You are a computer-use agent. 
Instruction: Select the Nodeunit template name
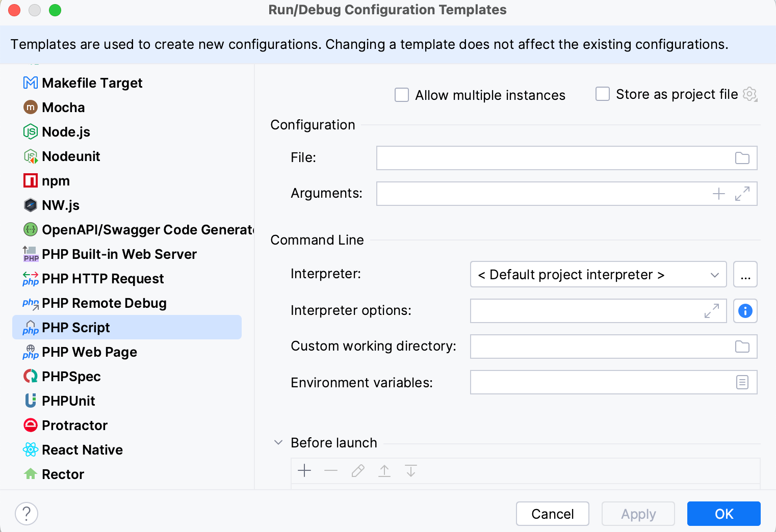pyautogui.click(x=71, y=156)
